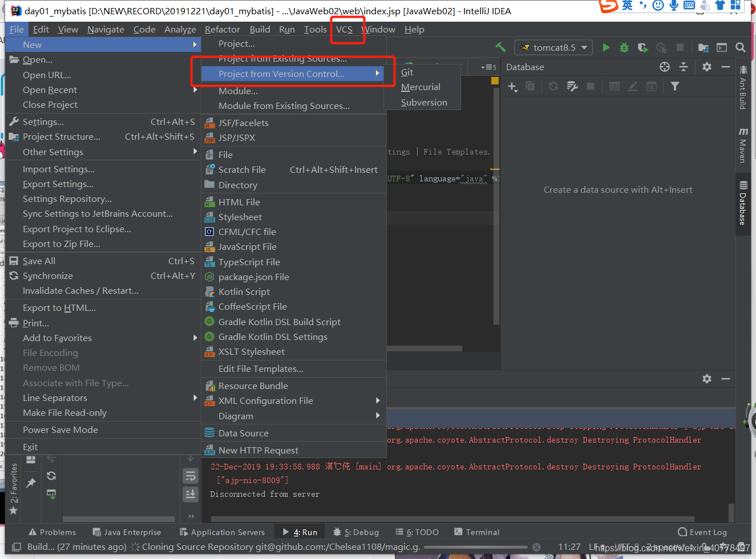Open Java Enterprise tool window

(x=127, y=532)
